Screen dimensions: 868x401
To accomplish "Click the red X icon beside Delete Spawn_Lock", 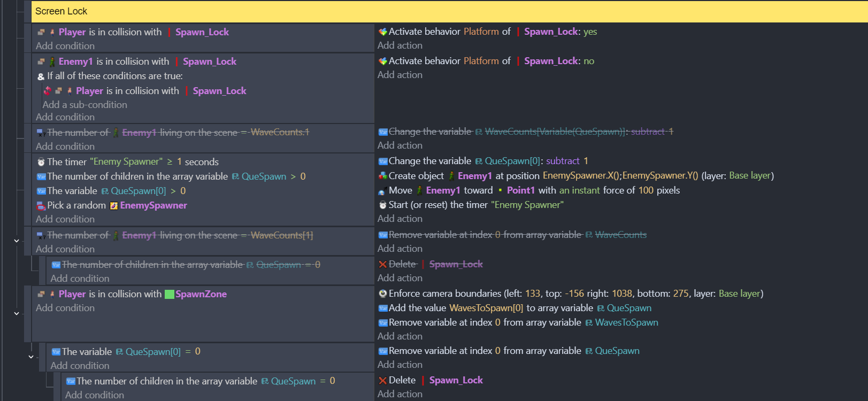I will pos(382,380).
